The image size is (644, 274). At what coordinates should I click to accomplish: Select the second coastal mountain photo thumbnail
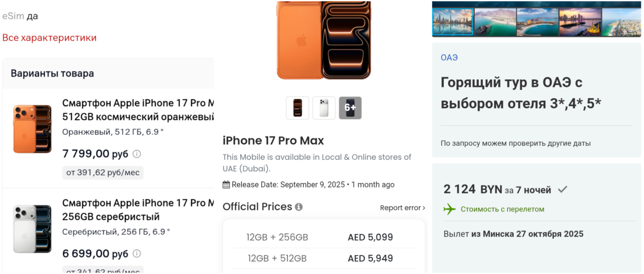pos(495,22)
